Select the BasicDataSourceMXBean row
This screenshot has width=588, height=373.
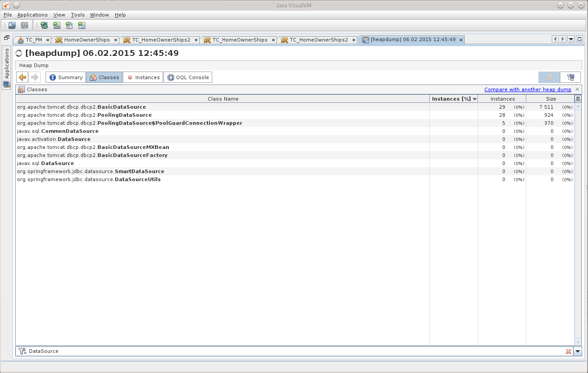[x=295, y=147]
